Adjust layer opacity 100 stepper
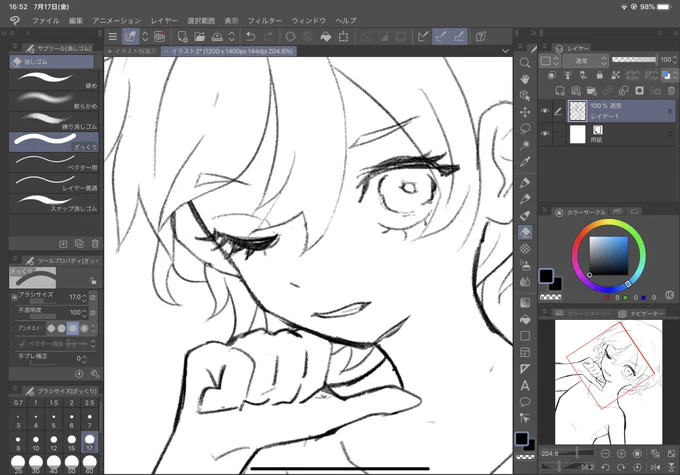 (x=674, y=60)
